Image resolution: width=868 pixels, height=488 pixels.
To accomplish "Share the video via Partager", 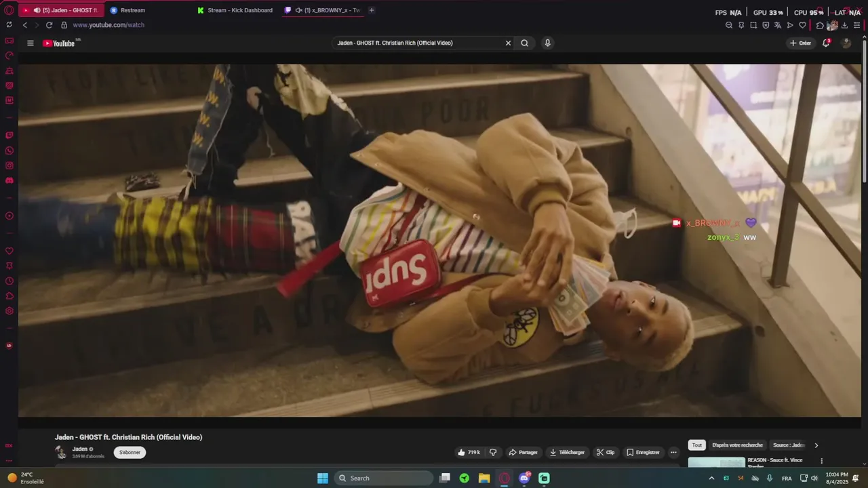I will 524,452.
